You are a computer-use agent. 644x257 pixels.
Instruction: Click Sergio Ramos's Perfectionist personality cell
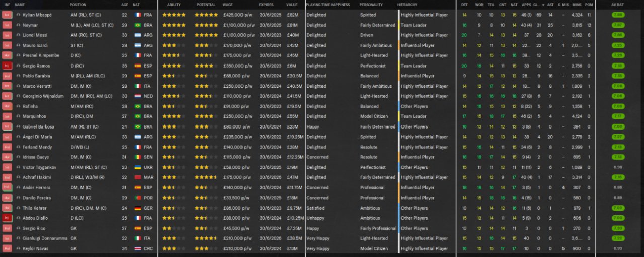(373, 66)
